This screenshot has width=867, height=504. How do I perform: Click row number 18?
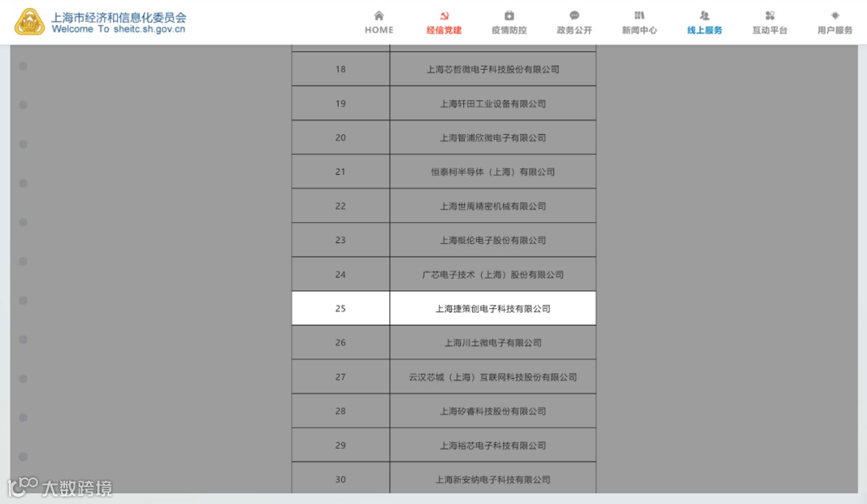point(340,69)
